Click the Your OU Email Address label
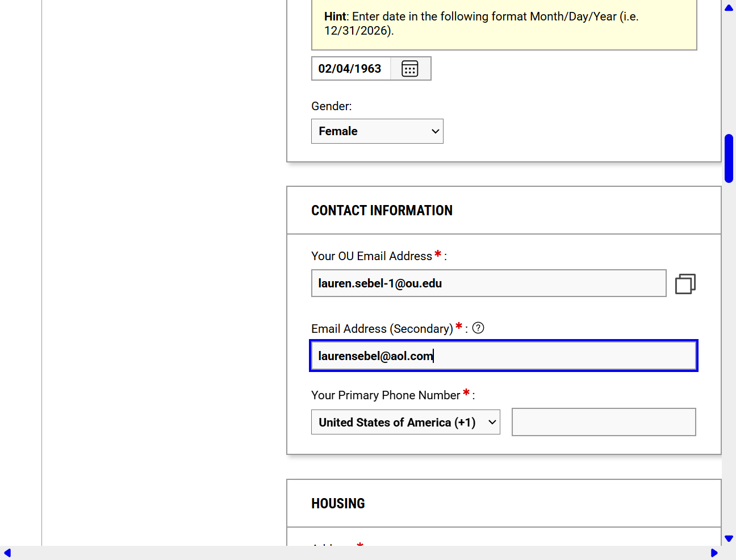The height and width of the screenshot is (560, 736). 371,256
